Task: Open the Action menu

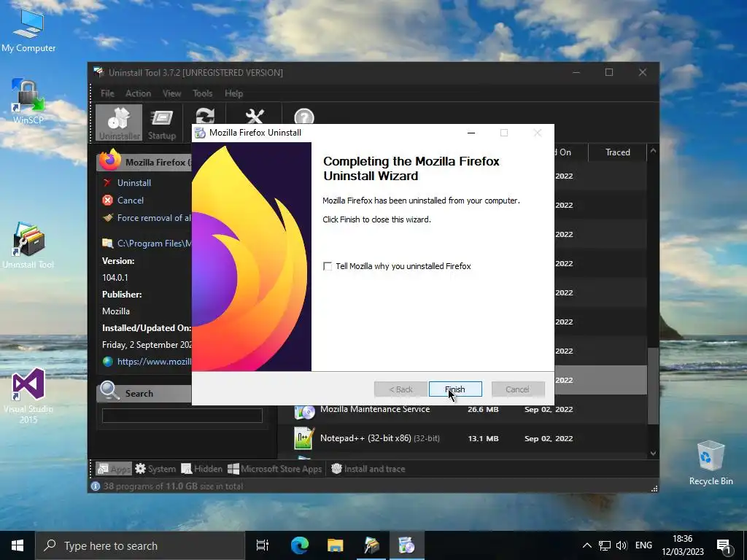Action: (x=138, y=93)
